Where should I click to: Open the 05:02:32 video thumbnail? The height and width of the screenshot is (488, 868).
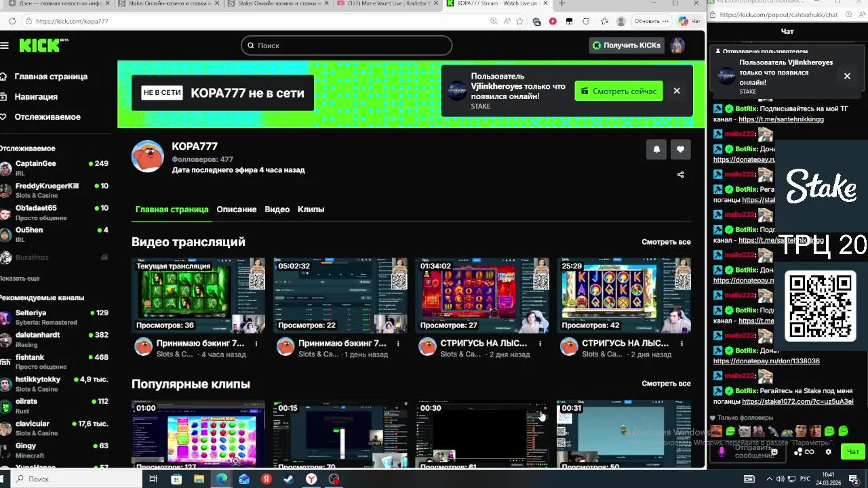coord(340,295)
